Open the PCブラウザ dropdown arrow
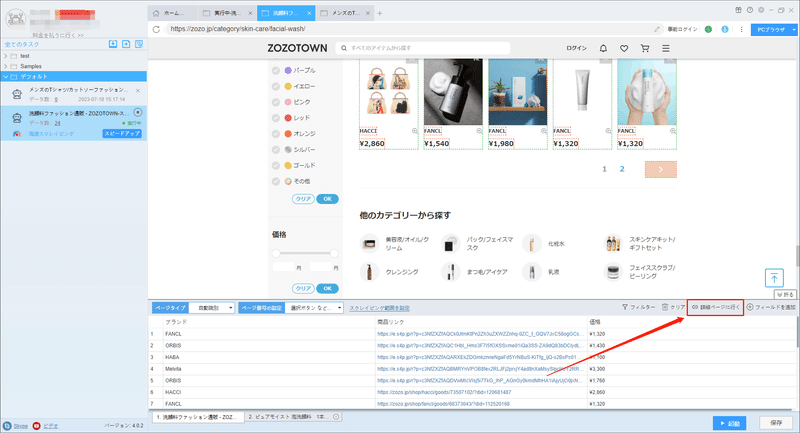This screenshot has width=800, height=433. (x=794, y=30)
